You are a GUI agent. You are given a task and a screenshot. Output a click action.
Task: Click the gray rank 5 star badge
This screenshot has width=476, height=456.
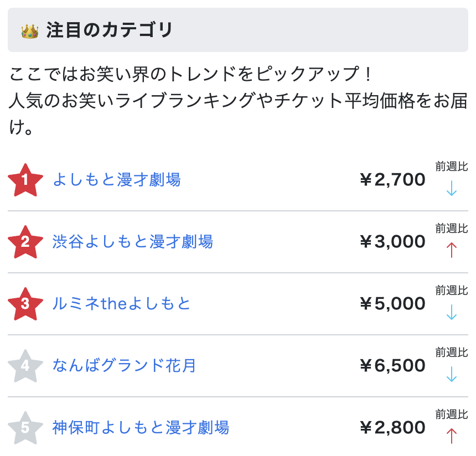25,428
